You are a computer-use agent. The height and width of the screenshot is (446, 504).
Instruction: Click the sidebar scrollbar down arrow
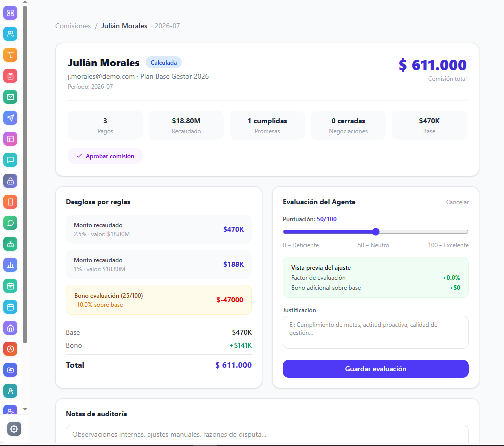pyautogui.click(x=25, y=409)
